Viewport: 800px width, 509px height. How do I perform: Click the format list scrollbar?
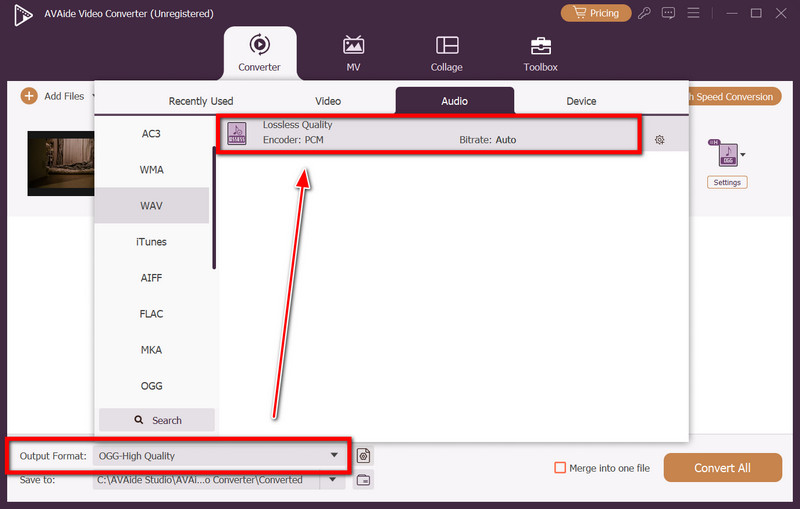point(214,208)
